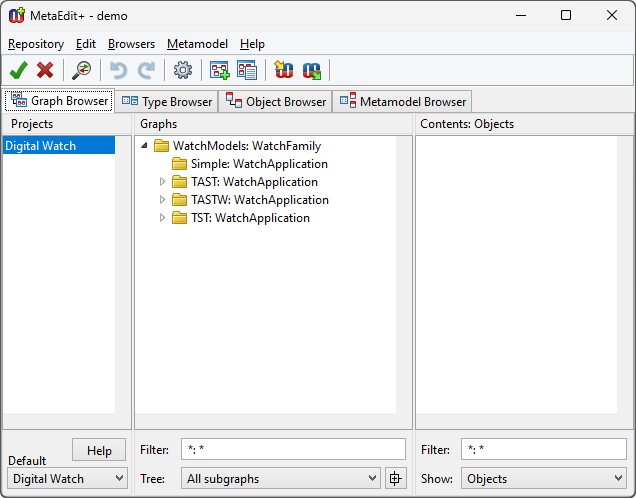
Task: Click the Contents Filter input field
Action: pyautogui.click(x=544, y=449)
